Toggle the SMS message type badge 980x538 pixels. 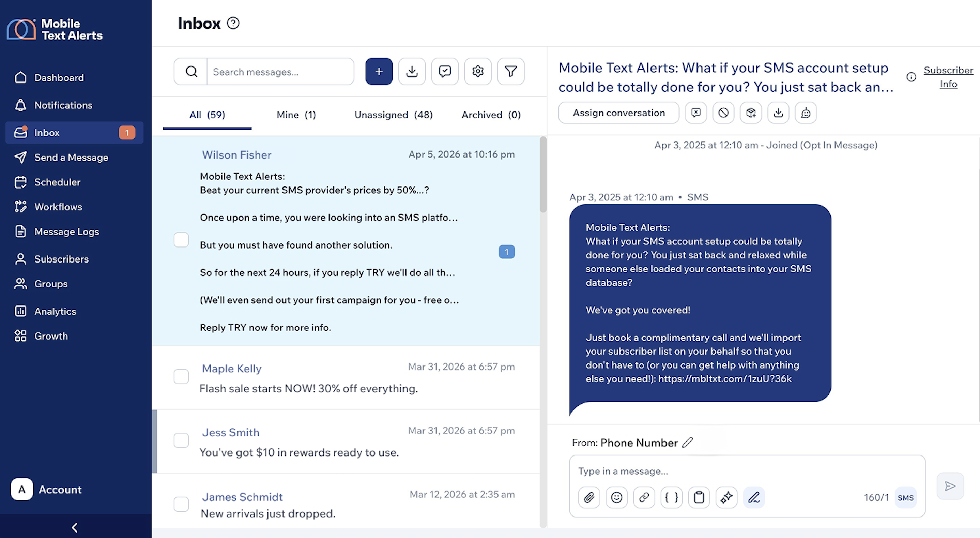tap(905, 498)
